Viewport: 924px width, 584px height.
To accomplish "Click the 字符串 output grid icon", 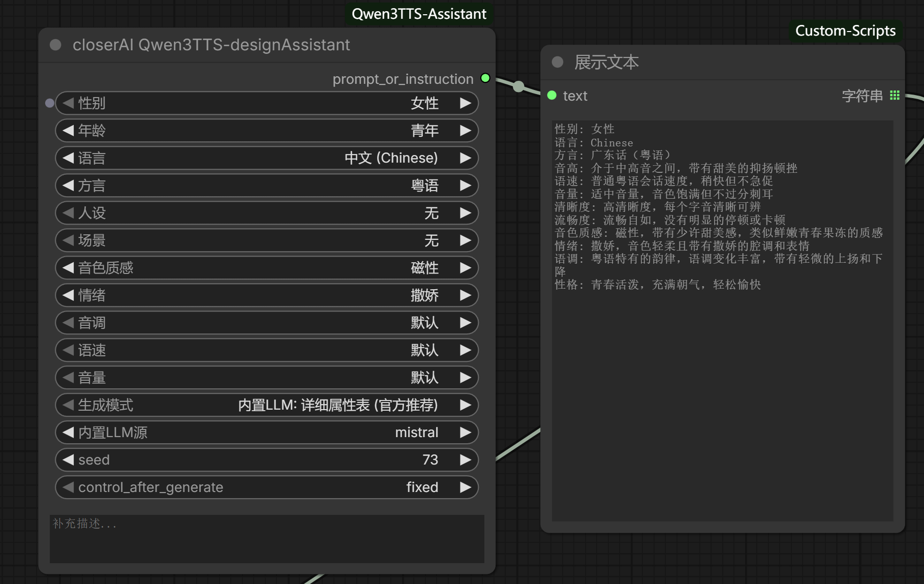I will click(895, 96).
